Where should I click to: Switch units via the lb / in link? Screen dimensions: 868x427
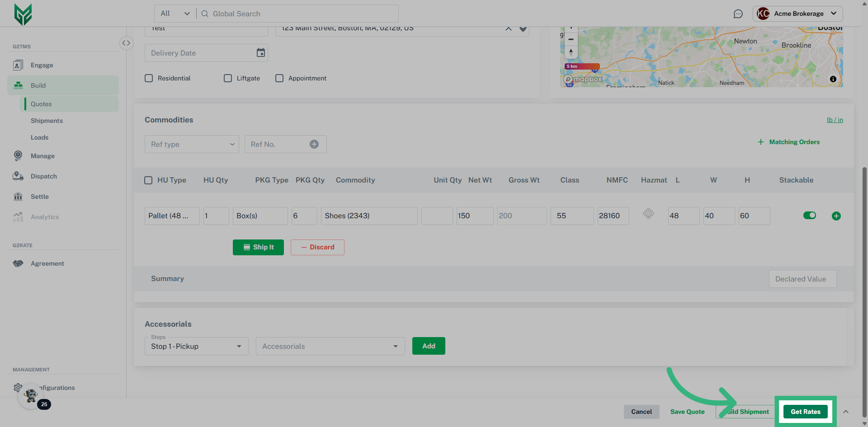click(835, 120)
